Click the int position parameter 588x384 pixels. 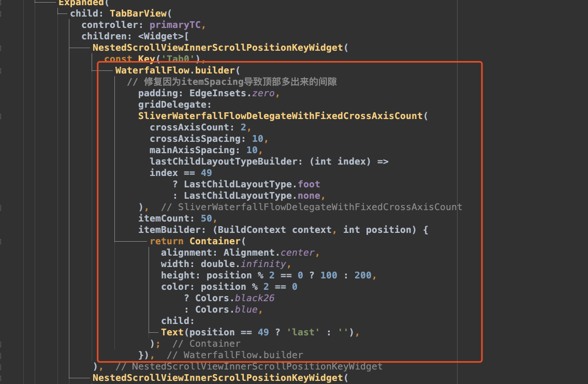tap(377, 230)
